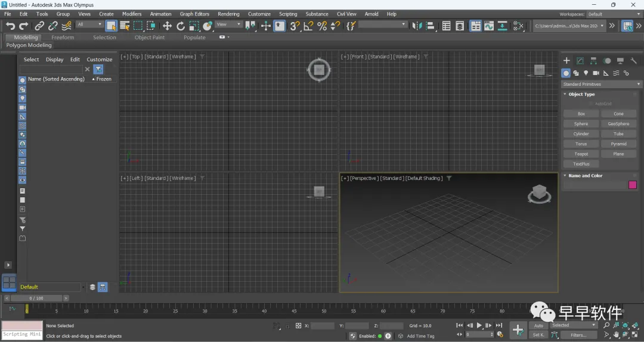Click the Teapot primitive button

(x=581, y=154)
